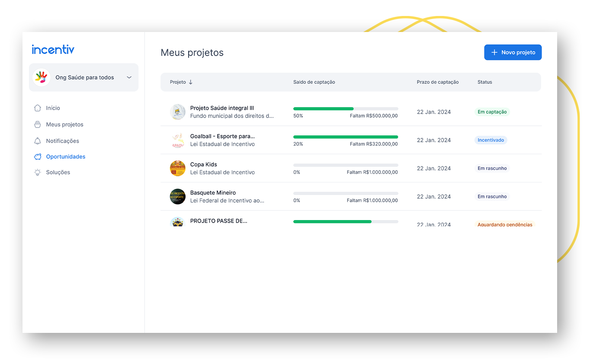Click Em rascunho badge for Basquete Mineiro
The height and width of the screenshot is (364, 590).
coord(492,196)
